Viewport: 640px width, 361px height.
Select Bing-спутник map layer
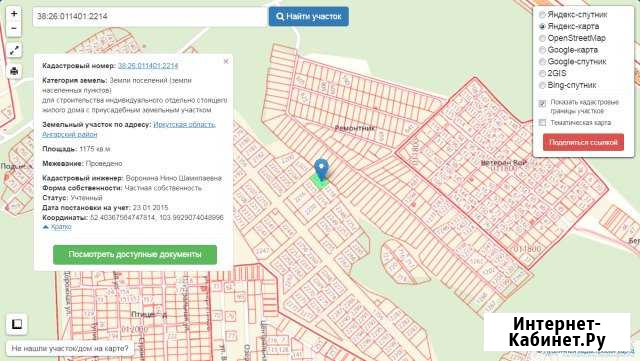(542, 85)
